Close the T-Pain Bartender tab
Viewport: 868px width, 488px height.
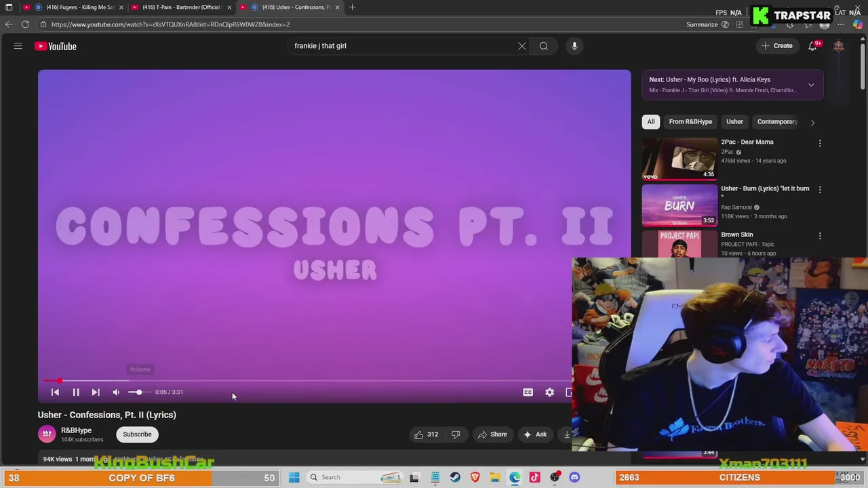(229, 7)
